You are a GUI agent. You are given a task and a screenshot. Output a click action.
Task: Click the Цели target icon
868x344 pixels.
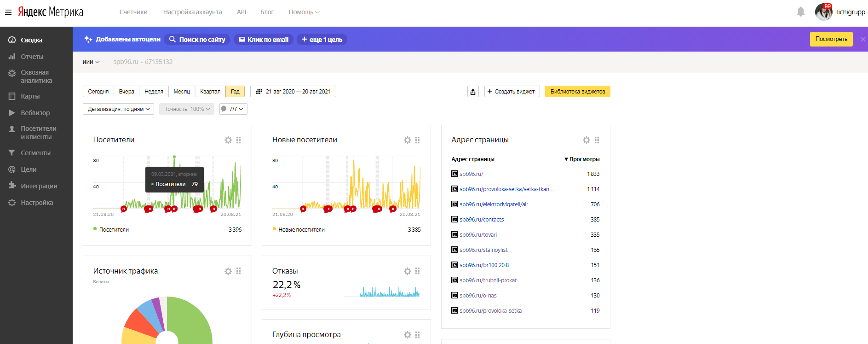(x=12, y=169)
